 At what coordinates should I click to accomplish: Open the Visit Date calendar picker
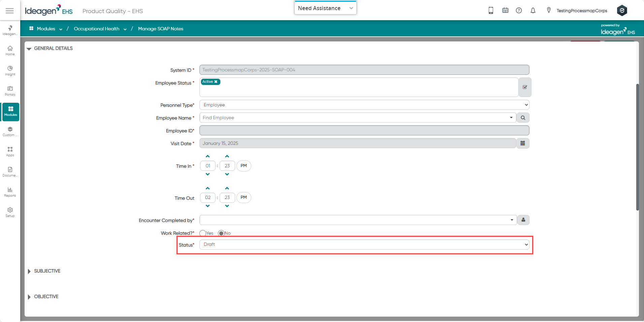[523, 143]
